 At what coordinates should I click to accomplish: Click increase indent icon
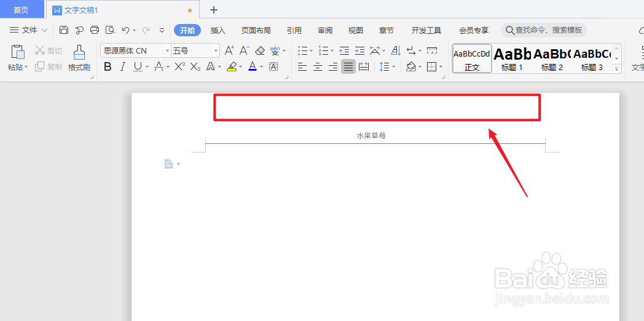(x=359, y=50)
